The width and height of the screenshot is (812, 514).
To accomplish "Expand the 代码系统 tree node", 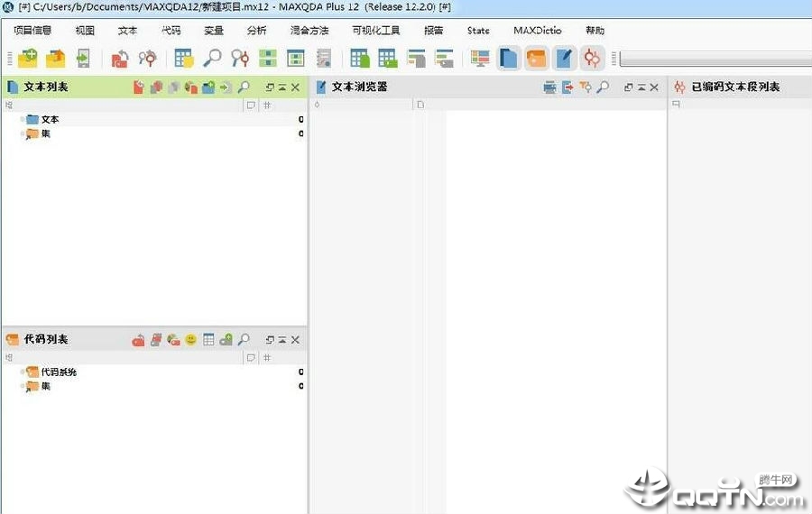I will pyautogui.click(x=22, y=372).
